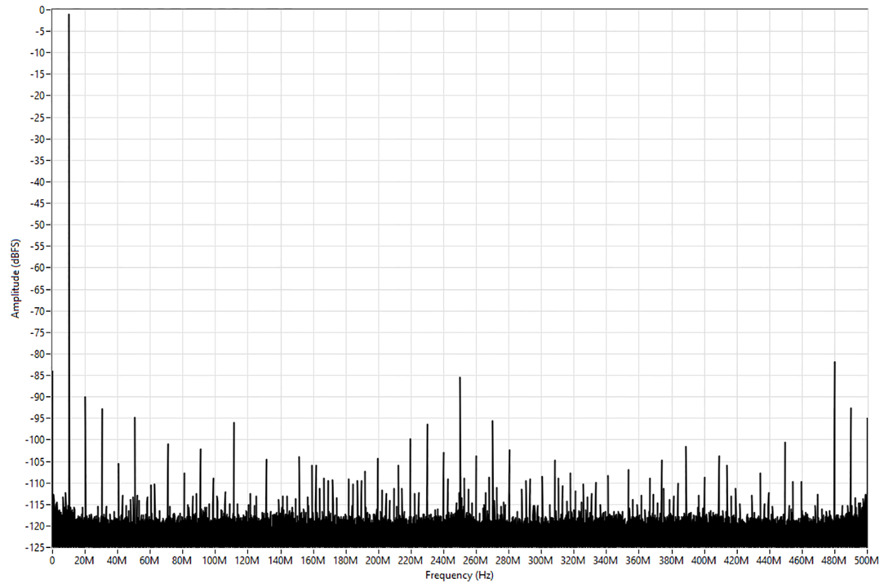The width and height of the screenshot is (884, 588).
Task: Click the "Frequency (Hz)" x-axis title
Action: [459, 575]
